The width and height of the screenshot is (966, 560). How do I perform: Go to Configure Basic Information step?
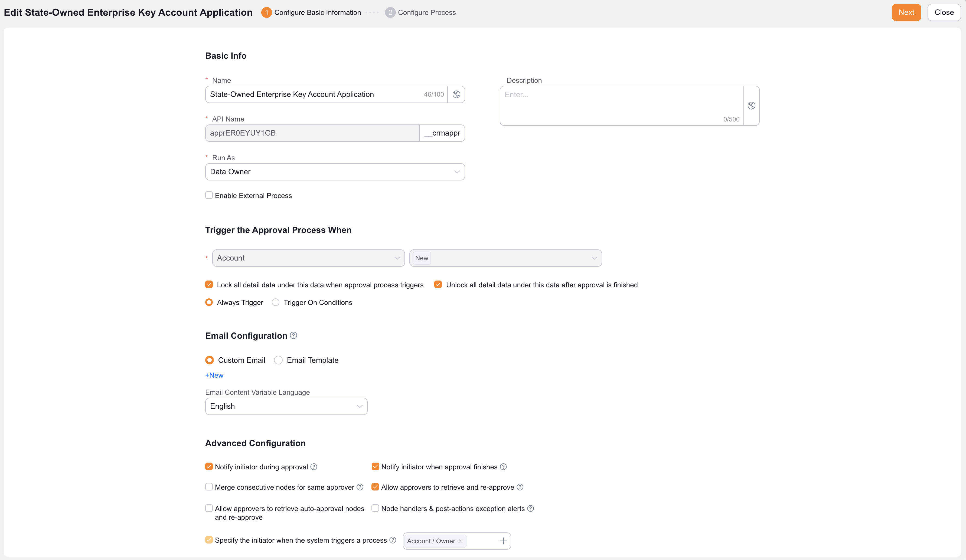pos(311,12)
